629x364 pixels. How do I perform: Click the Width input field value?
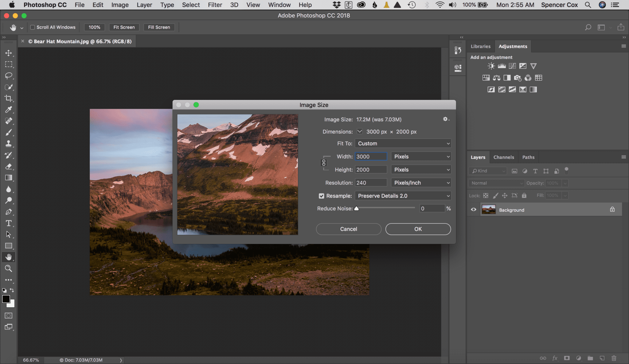(371, 157)
